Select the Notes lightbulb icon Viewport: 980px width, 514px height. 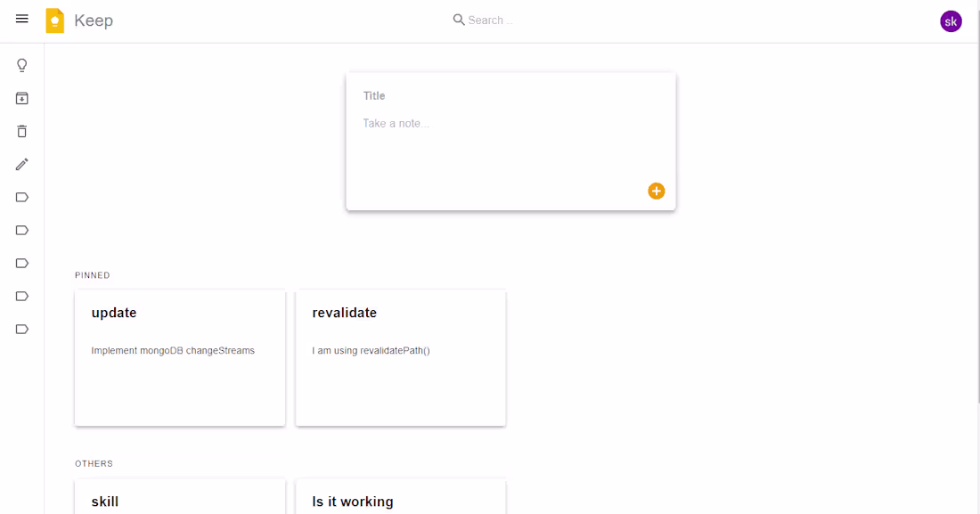click(21, 64)
